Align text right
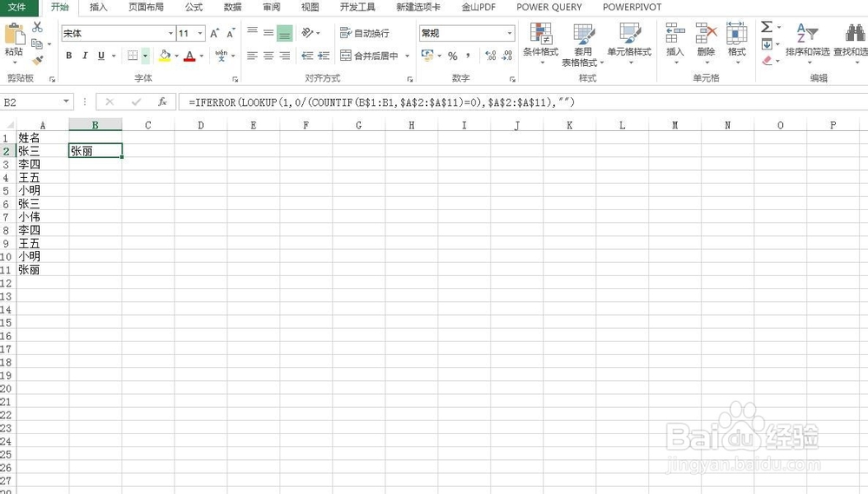The height and width of the screenshot is (494, 868). pyautogui.click(x=285, y=56)
